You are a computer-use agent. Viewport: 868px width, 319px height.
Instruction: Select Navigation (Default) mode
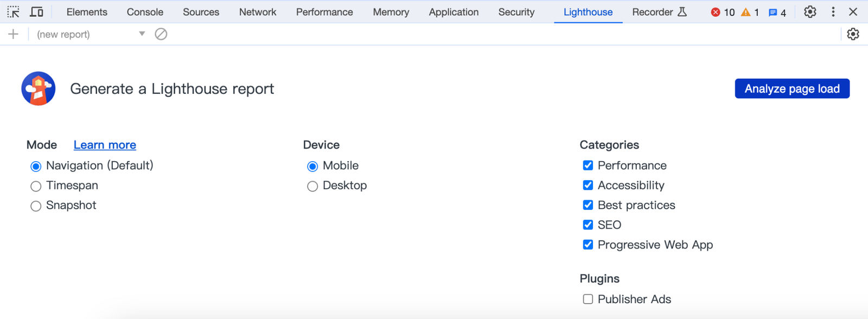pos(36,166)
